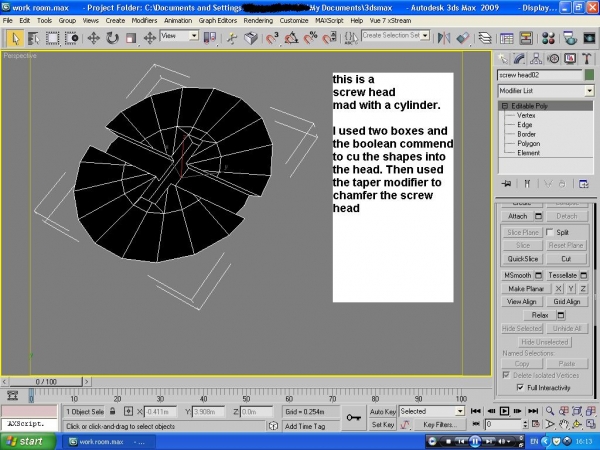Click the Make Planar button

526,289
